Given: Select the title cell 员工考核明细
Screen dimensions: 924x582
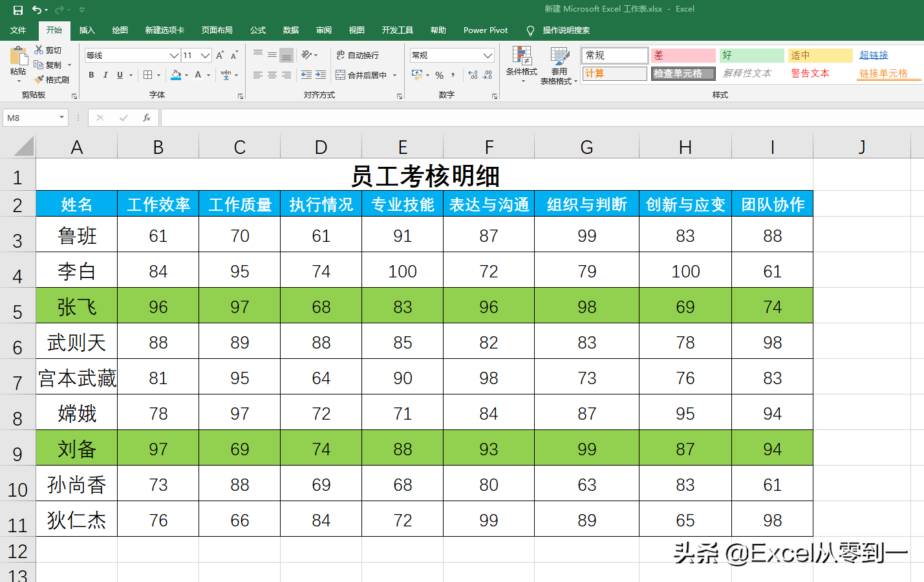Looking at the screenshot, I should pyautogui.click(x=424, y=175).
